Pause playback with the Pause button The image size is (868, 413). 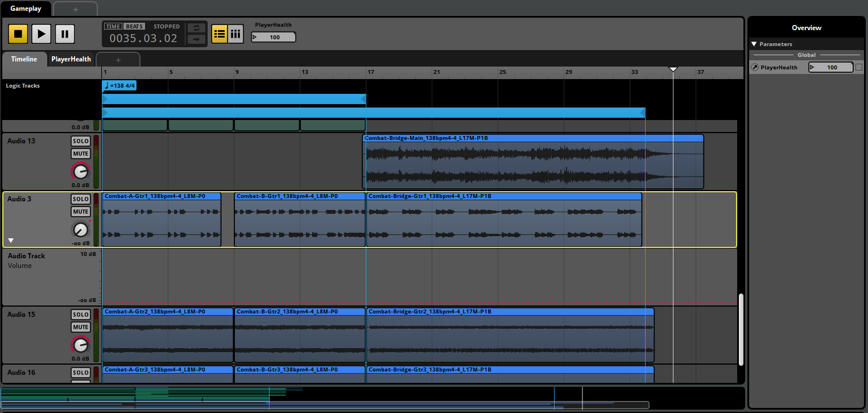pos(65,34)
